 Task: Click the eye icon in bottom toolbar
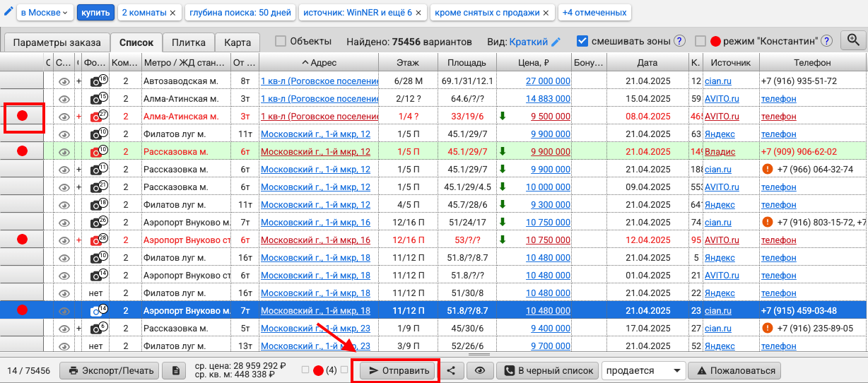point(479,370)
